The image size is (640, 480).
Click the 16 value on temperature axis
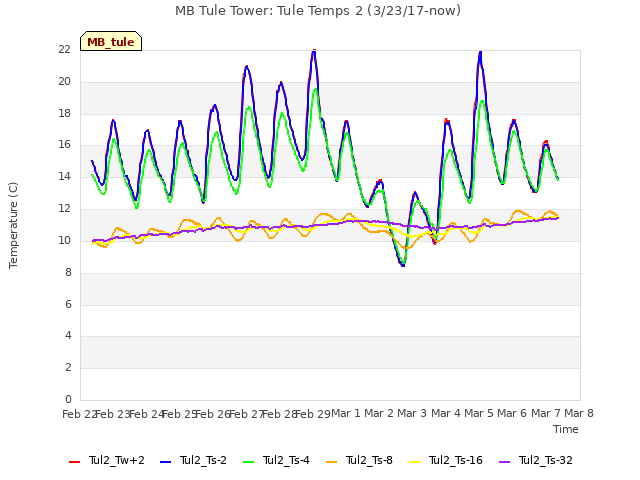(x=64, y=144)
